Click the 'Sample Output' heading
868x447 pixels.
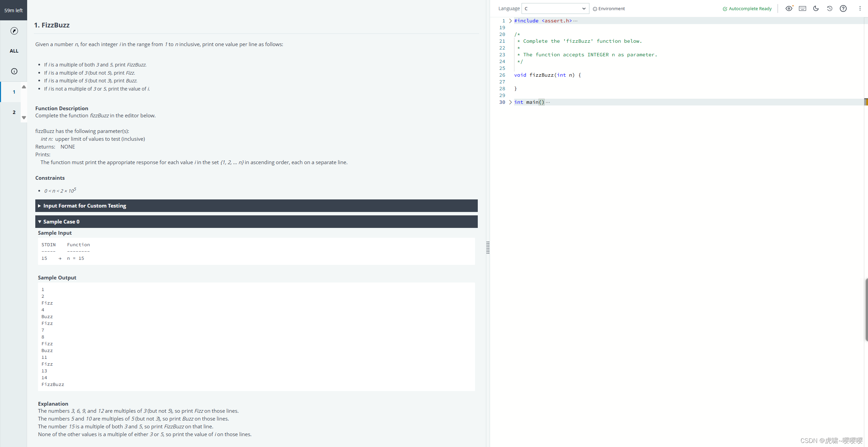(x=57, y=277)
